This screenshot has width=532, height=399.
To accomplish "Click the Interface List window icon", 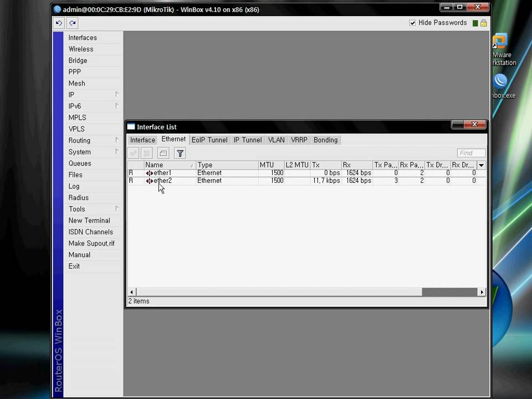I will point(131,127).
